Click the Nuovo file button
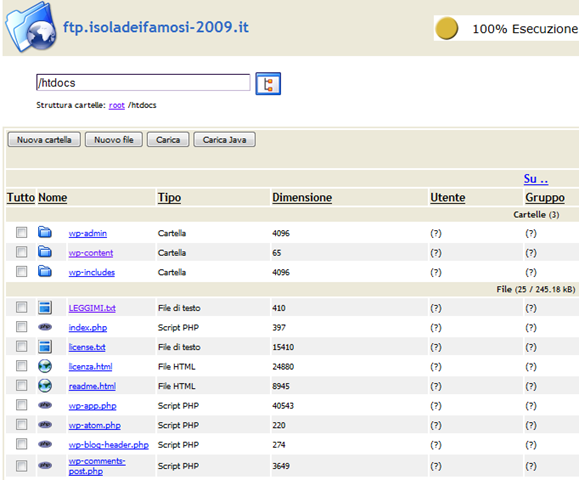The height and width of the screenshot is (480, 579). coord(114,140)
